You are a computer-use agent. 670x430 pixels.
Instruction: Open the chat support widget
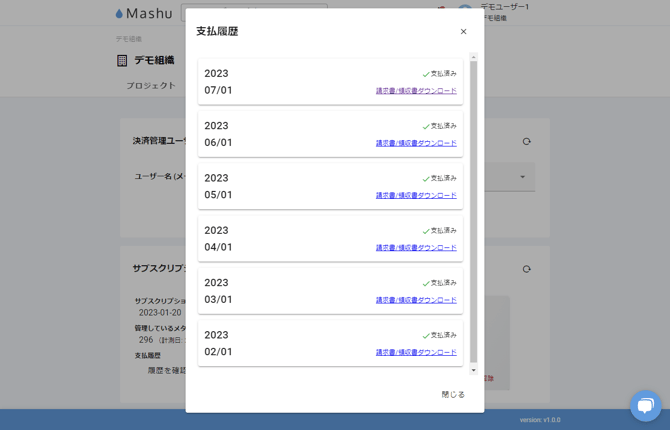tap(645, 405)
